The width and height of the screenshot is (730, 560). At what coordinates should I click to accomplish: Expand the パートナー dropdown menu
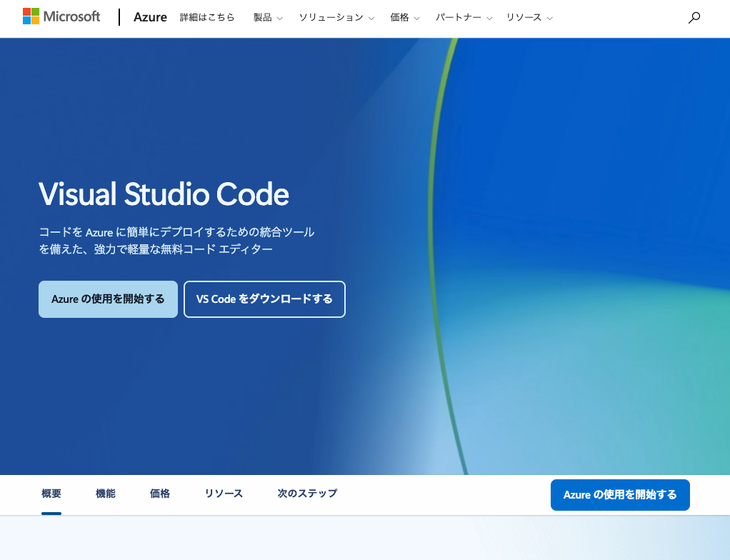pyautogui.click(x=464, y=18)
